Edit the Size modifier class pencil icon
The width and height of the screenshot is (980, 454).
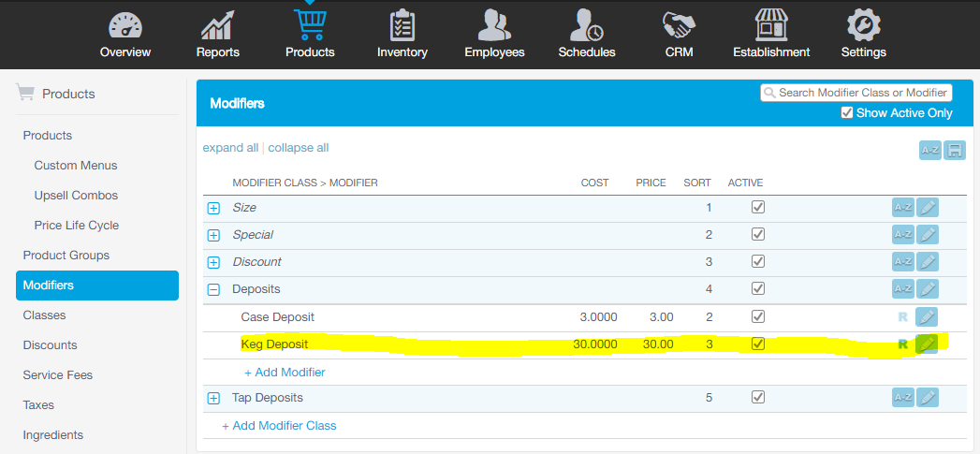click(x=928, y=208)
